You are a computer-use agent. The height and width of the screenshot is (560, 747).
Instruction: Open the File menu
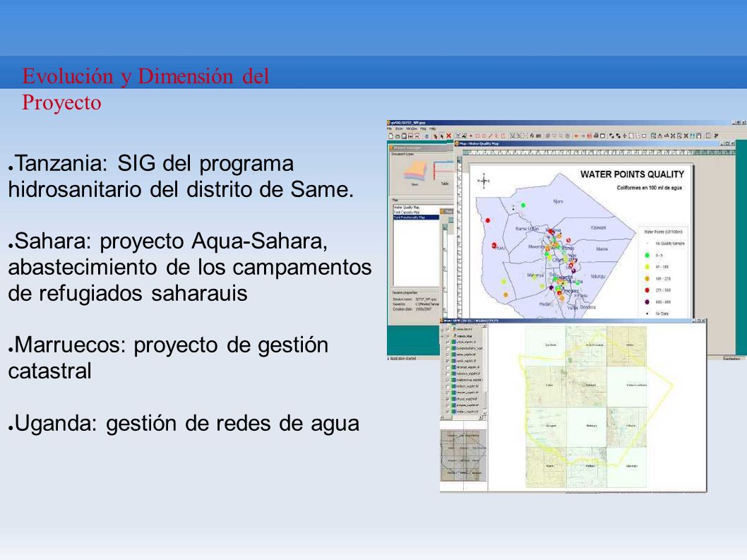click(x=389, y=129)
